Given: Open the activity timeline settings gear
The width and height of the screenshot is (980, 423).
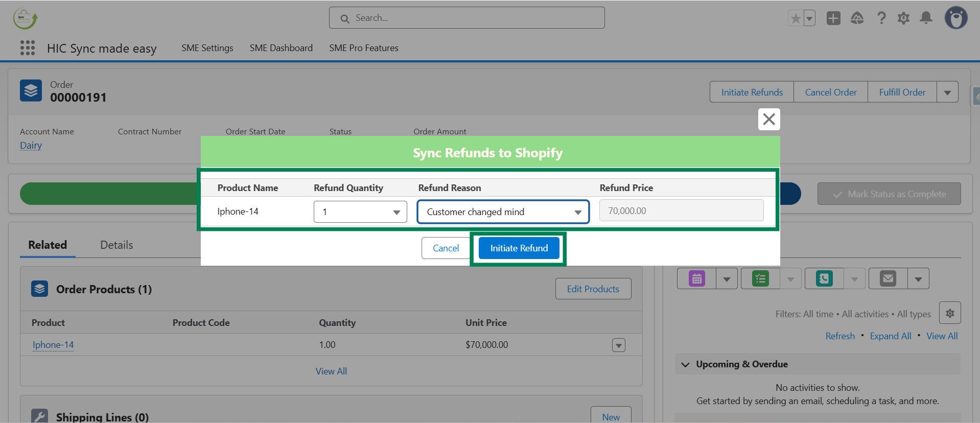Looking at the screenshot, I should coord(950,313).
